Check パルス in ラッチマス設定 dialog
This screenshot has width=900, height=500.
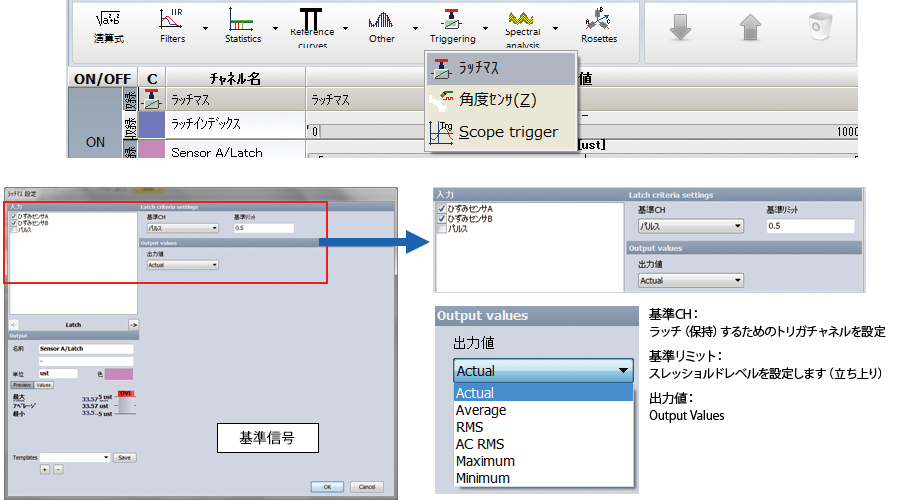(14, 229)
